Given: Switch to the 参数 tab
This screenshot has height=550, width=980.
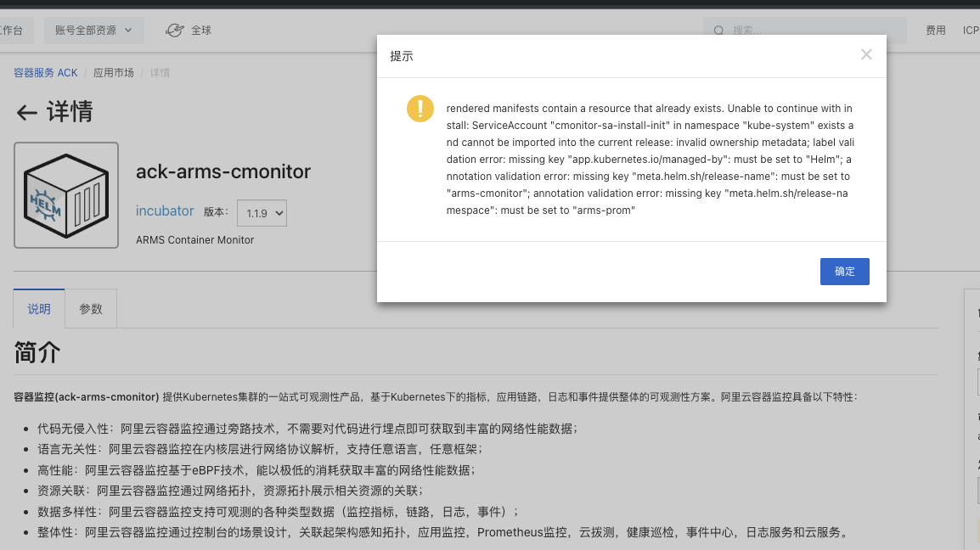Looking at the screenshot, I should click(91, 309).
